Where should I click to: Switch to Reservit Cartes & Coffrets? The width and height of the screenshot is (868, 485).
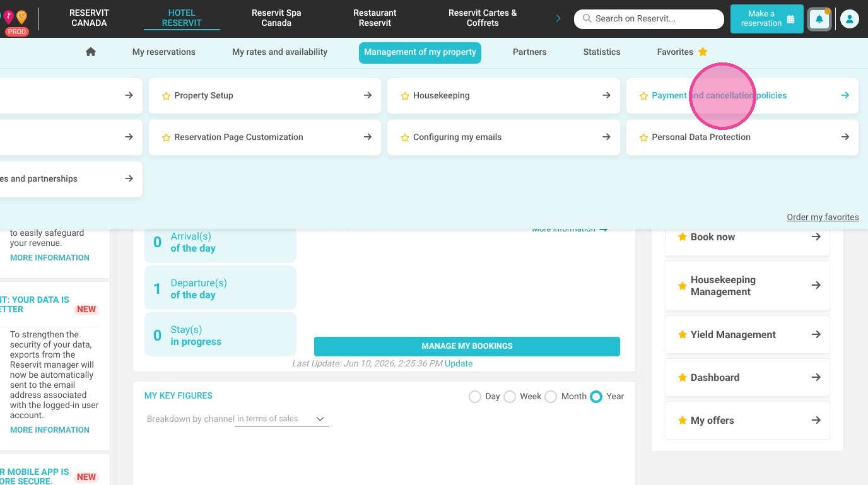483,18
